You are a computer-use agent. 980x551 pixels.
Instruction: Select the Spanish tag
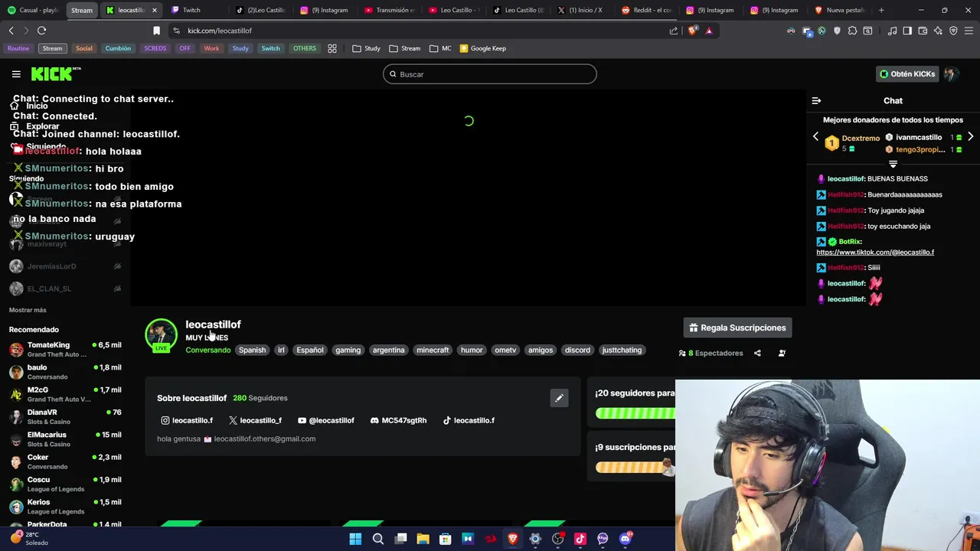point(252,350)
